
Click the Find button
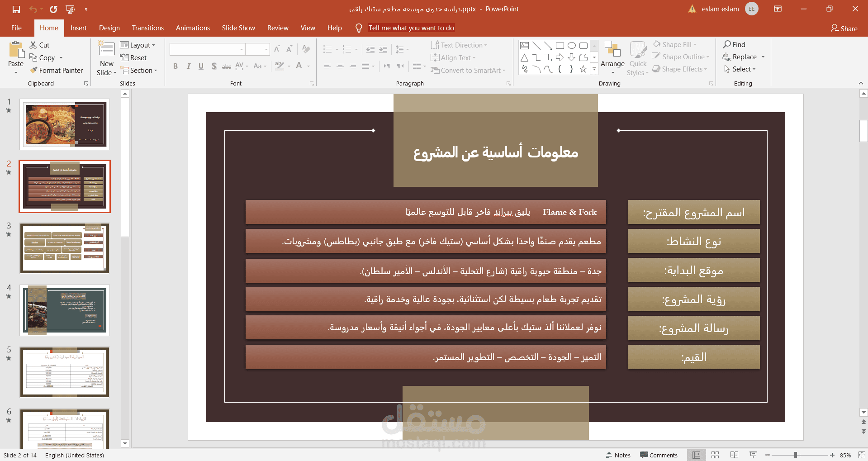[x=734, y=44]
